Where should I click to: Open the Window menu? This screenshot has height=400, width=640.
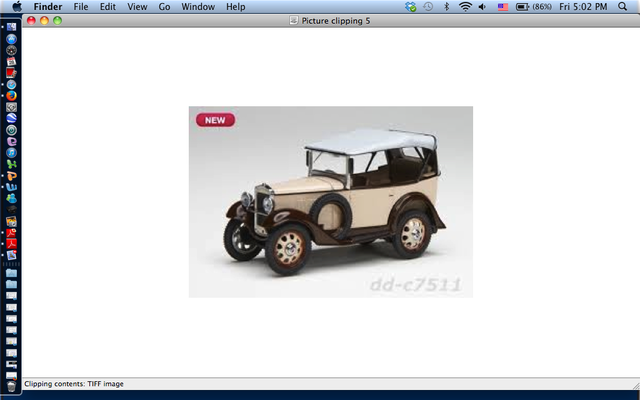[198, 7]
